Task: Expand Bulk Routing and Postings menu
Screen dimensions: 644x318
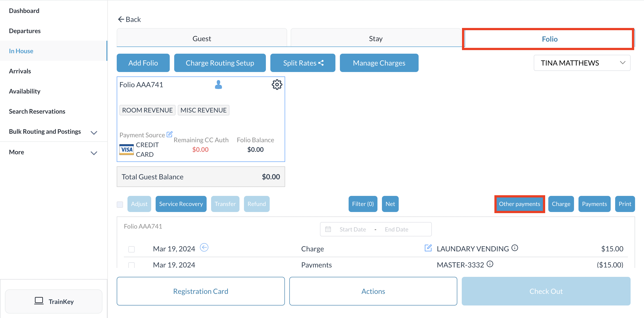Action: pos(94,132)
